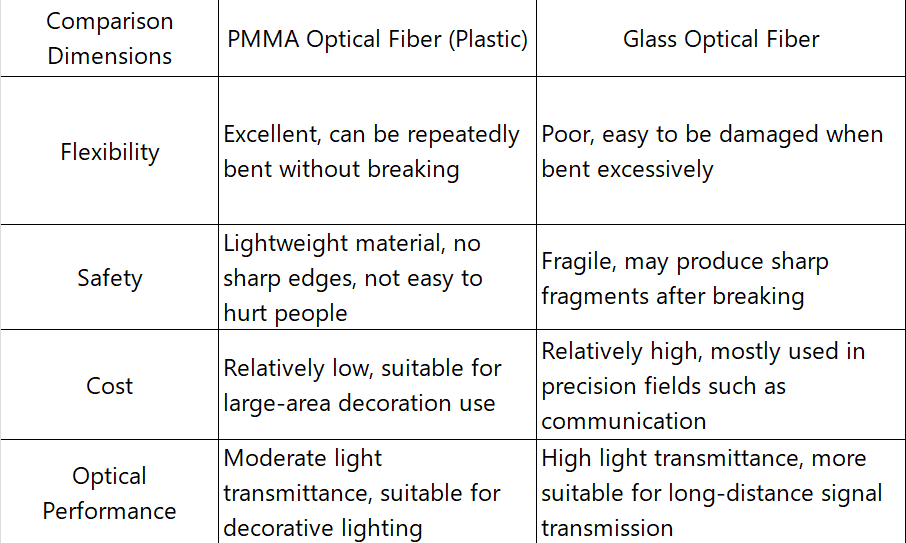This screenshot has width=906, height=543.
Task: Select the cell about being damaged when bent excessively
Action: (x=721, y=151)
